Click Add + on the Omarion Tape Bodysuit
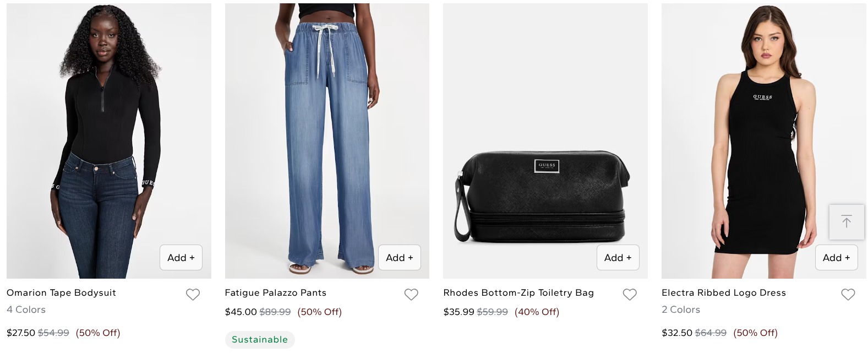The height and width of the screenshot is (353, 868). tap(181, 257)
